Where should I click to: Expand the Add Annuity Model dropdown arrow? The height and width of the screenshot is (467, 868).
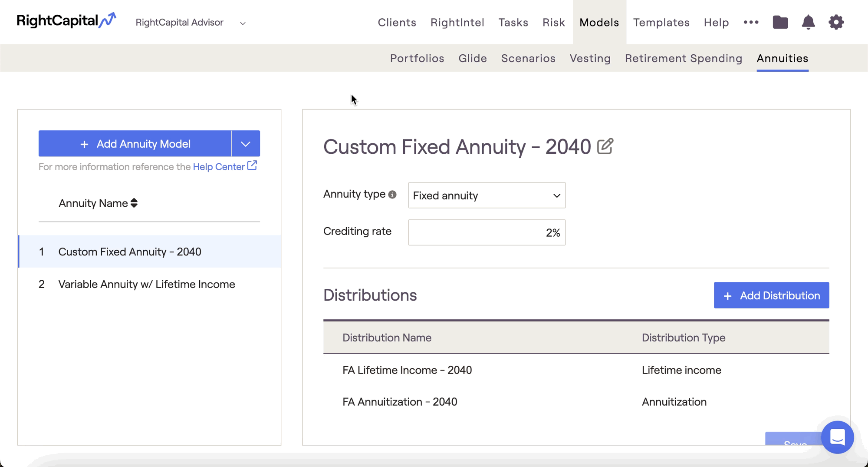(246, 144)
